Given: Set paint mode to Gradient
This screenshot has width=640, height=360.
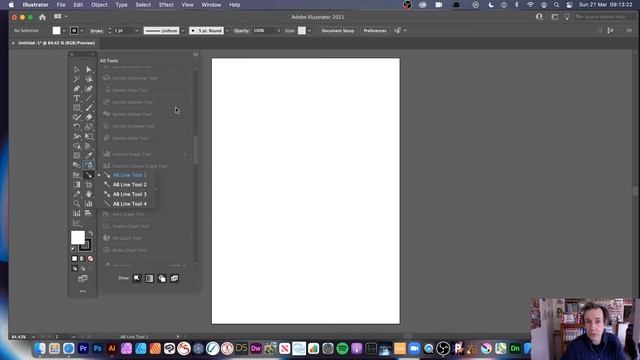Looking at the screenshot, I should [82, 259].
